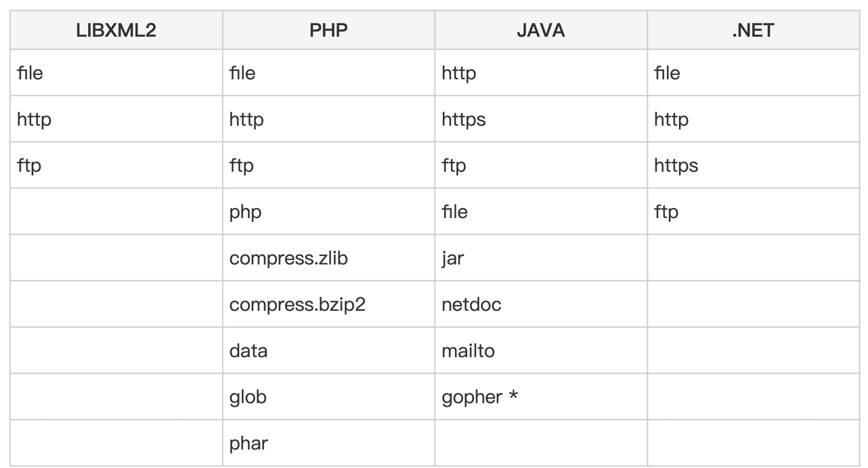The image size is (868, 468).
Task: Click https in the JAVA column
Action: point(464,120)
